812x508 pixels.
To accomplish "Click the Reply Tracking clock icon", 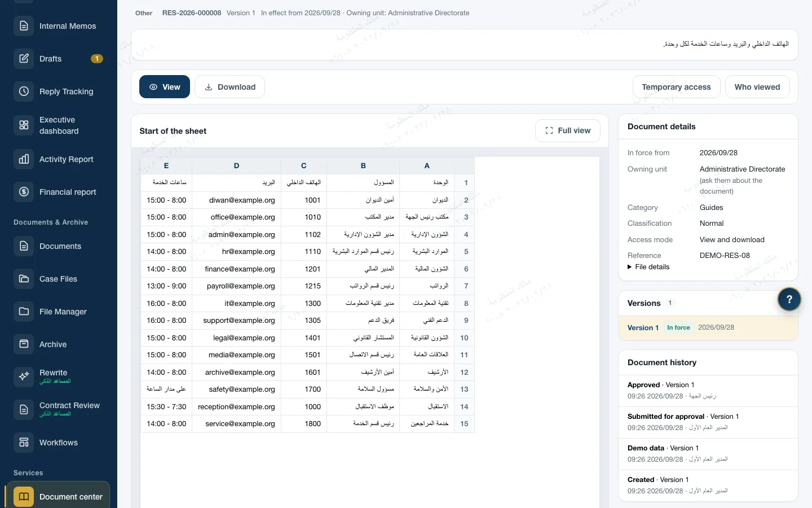I will (24, 91).
